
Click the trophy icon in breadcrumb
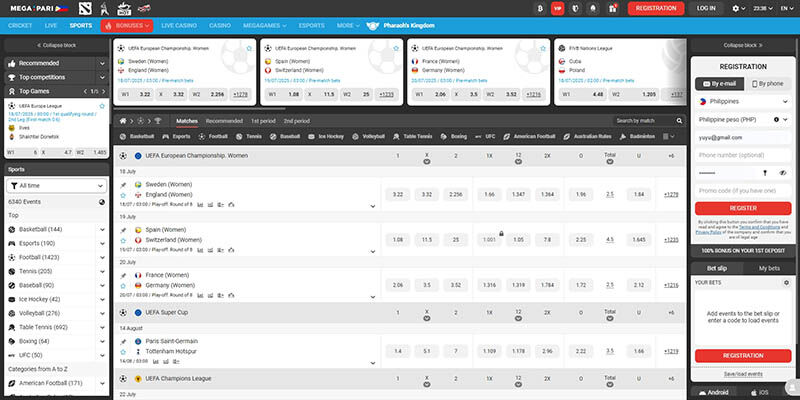[157, 121]
